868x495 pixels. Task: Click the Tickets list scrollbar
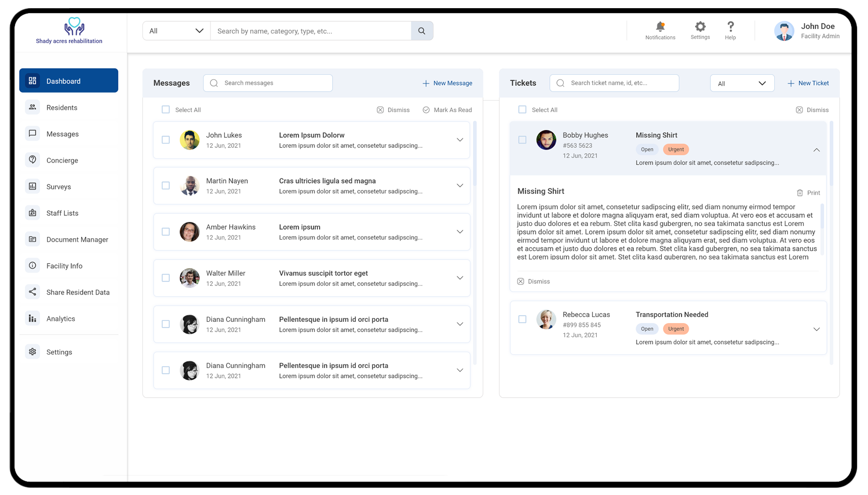pos(831,154)
